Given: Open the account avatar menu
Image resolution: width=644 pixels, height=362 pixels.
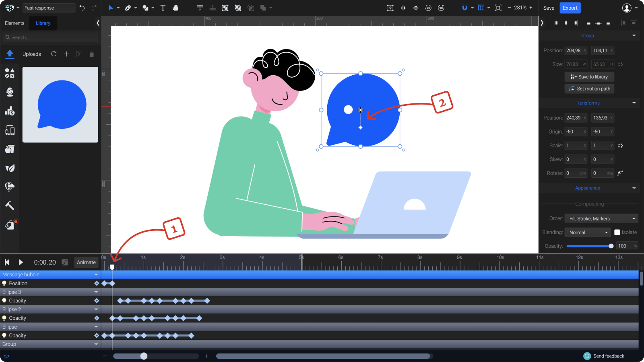Looking at the screenshot, I should tap(626, 8).
